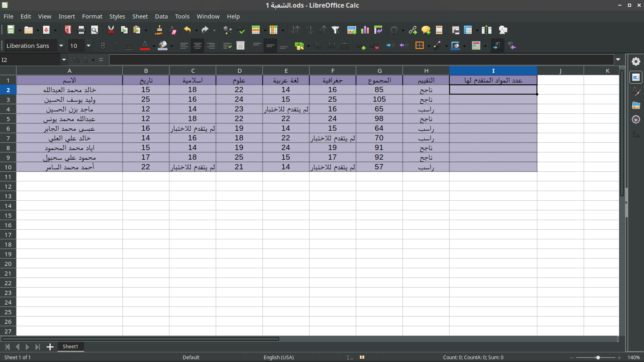Toggle Bold formatting
This screenshot has height=362, width=644.
(103, 46)
